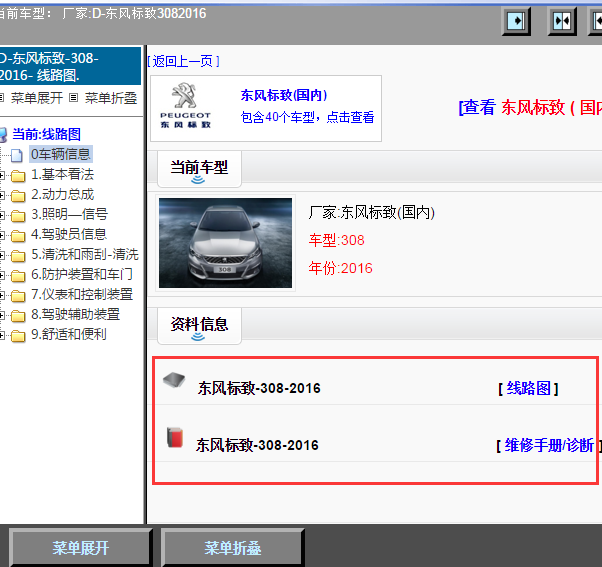Click 菜单展开 link above the tree

coord(36,98)
